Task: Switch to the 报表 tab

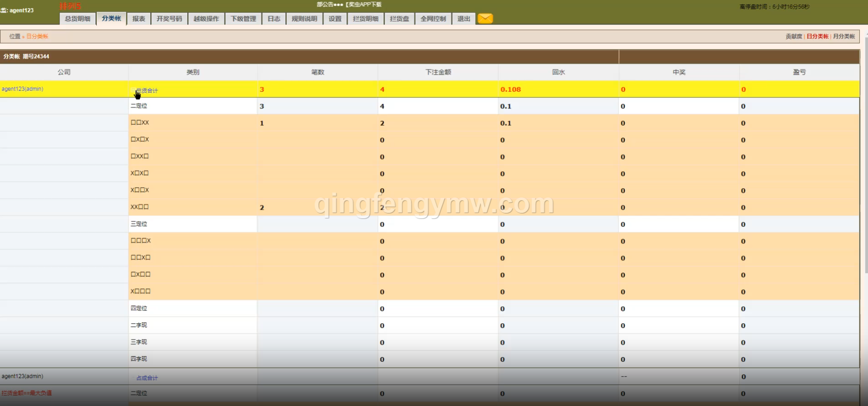Action: [139, 19]
